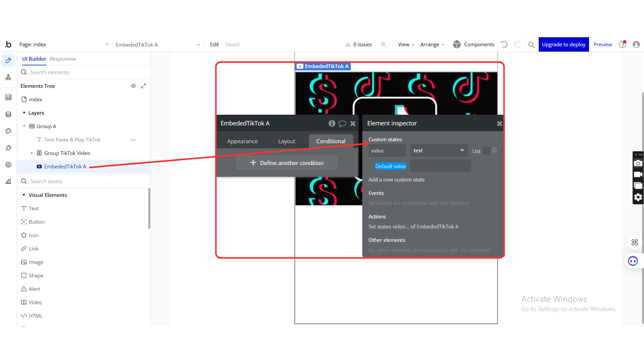This screenshot has width=644, height=363.
Task: Delete the video custom state trash icon
Action: tap(494, 150)
